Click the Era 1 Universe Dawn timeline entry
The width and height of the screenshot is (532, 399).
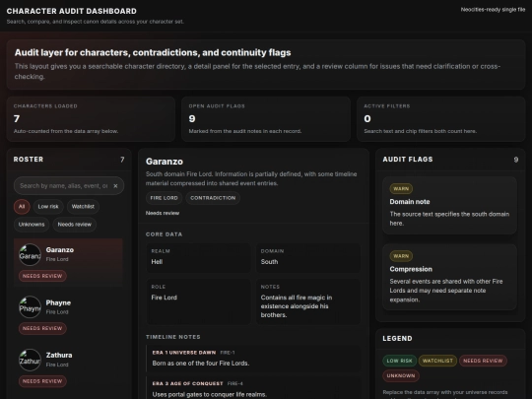(253, 359)
